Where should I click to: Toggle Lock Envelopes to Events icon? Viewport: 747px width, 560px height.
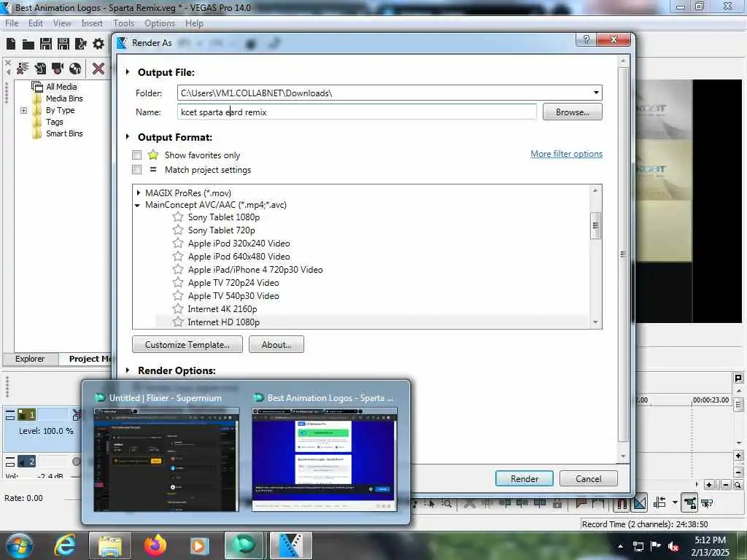coord(689,502)
